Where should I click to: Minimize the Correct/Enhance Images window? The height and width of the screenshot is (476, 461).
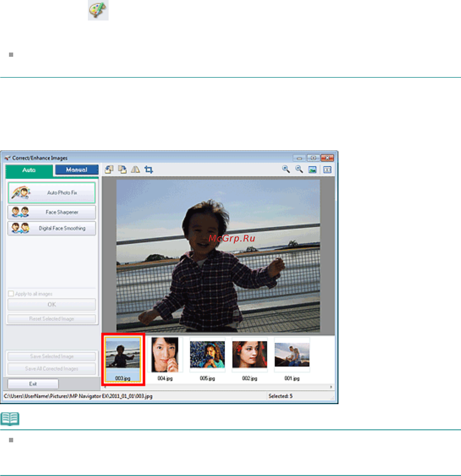[x=299, y=158]
